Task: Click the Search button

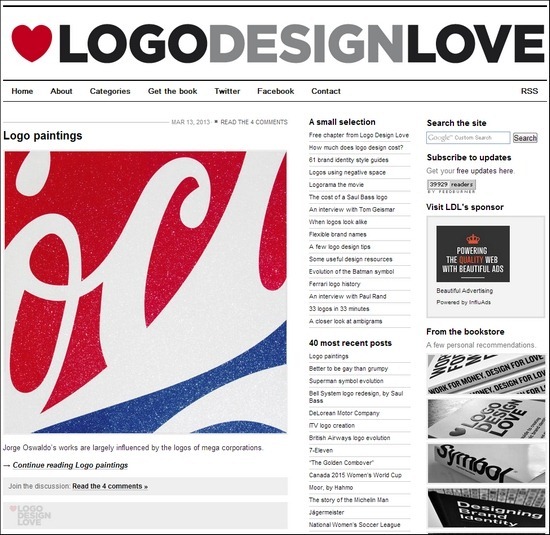Action: tap(525, 138)
